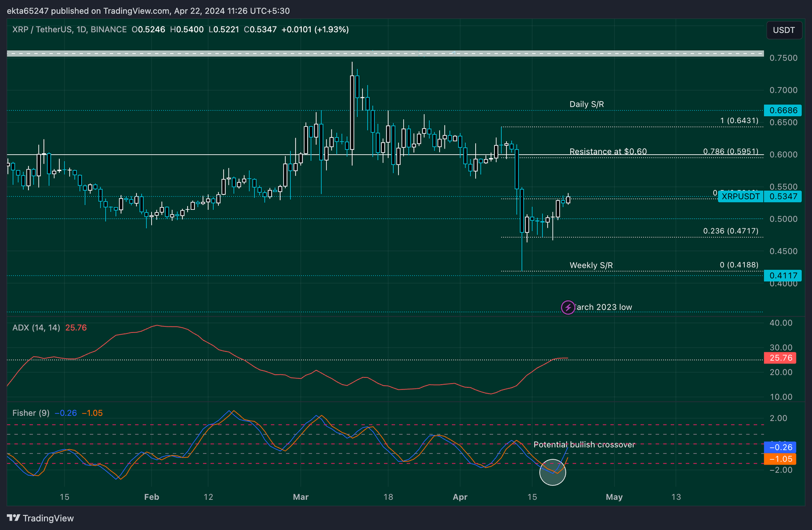The height and width of the screenshot is (530, 812).
Task: Click the 0.4117 Weekly S/R price tag
Action: [x=783, y=275]
